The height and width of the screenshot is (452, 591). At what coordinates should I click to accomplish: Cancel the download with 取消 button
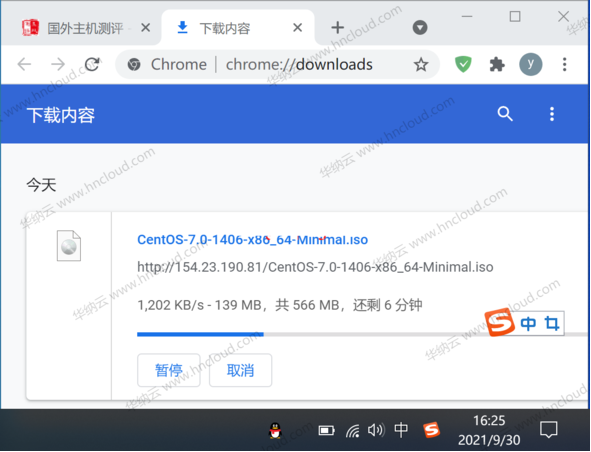click(x=240, y=370)
